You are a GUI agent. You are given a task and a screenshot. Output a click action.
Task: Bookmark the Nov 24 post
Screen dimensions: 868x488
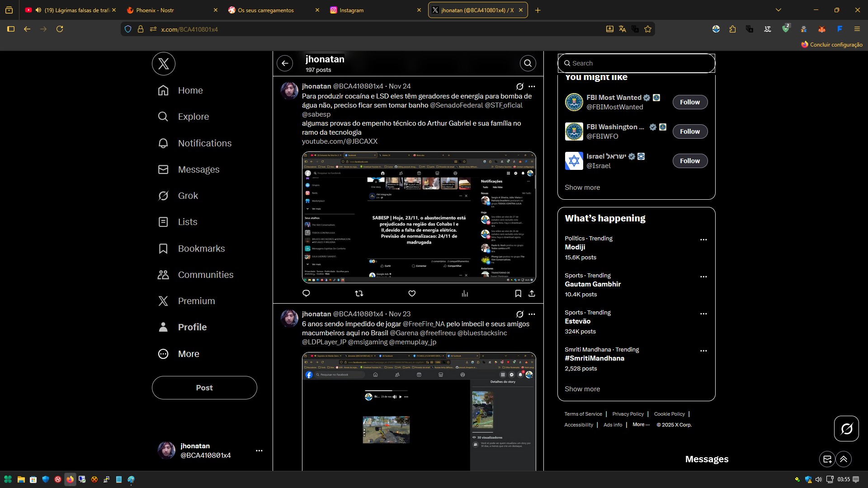coord(518,293)
